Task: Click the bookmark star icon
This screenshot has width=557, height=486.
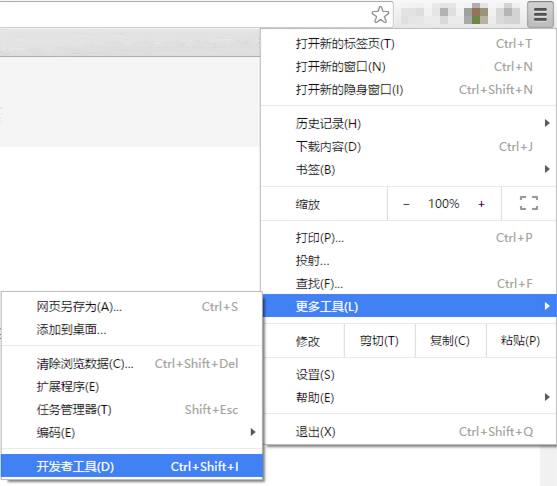Action: click(380, 15)
